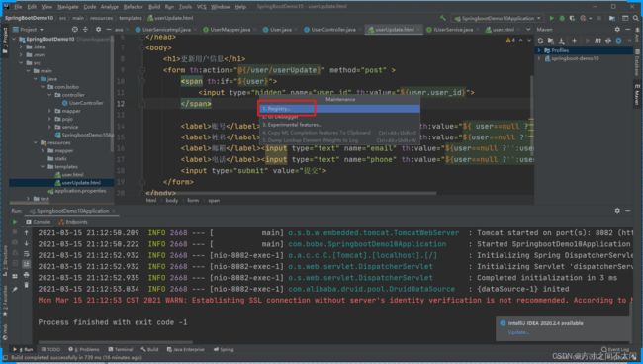
Task: Toggle soft-wrap in Run console
Action: pyautogui.click(x=27, y=254)
